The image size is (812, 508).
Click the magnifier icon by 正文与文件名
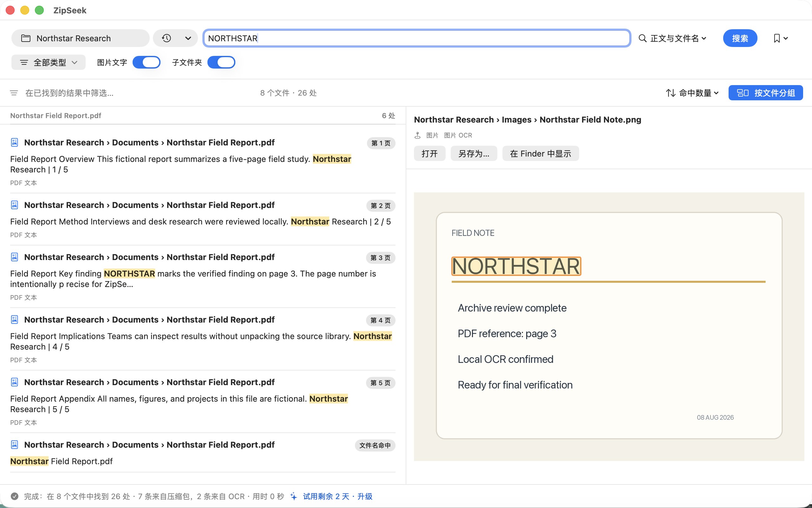tap(643, 38)
